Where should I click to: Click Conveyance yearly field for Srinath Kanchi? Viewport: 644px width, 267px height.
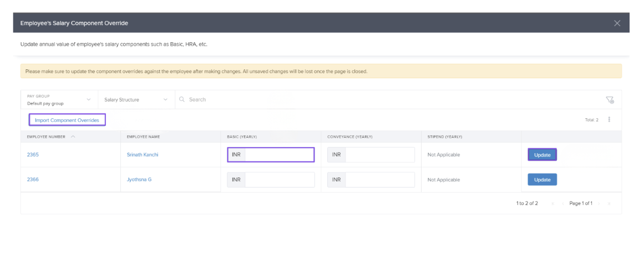pyautogui.click(x=379, y=155)
